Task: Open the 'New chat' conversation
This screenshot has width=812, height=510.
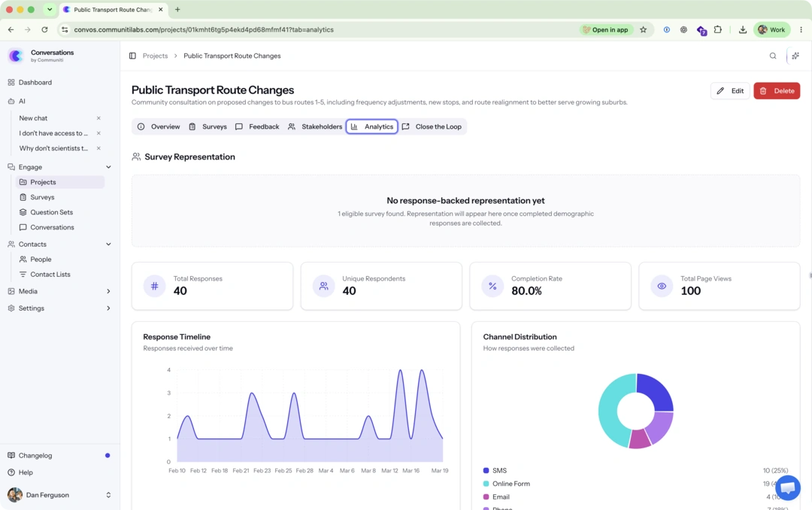Action: click(x=33, y=118)
